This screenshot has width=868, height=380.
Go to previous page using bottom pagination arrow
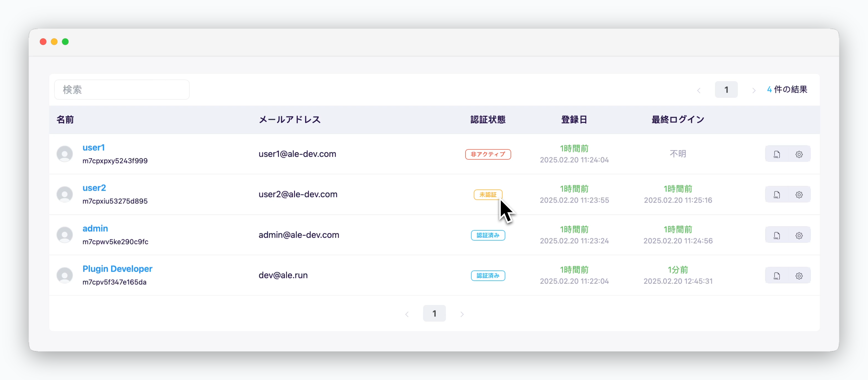[407, 314]
